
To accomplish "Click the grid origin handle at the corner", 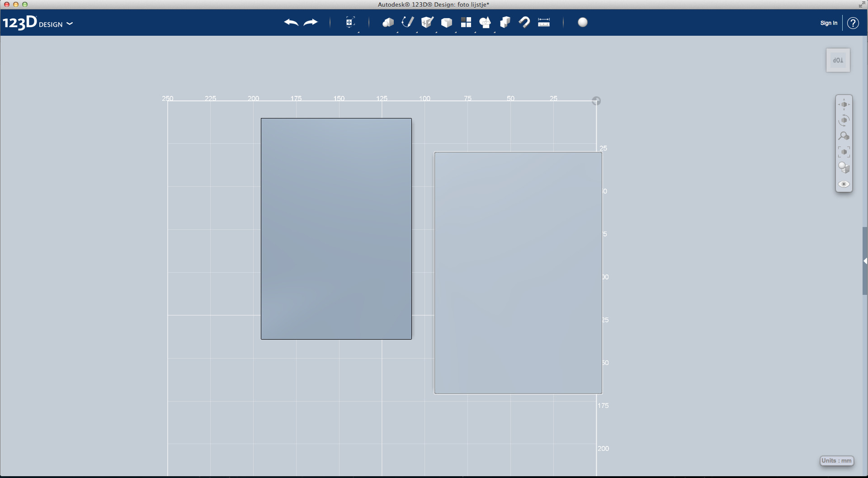I will [x=596, y=101].
